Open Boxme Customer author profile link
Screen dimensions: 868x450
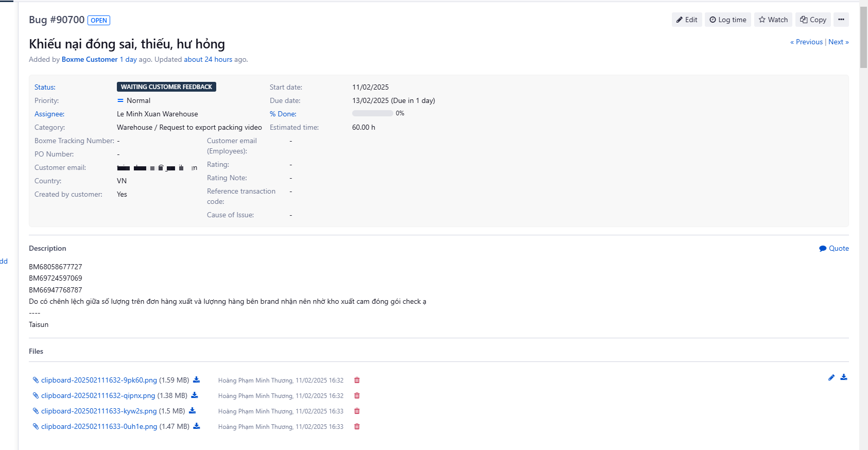coord(90,60)
